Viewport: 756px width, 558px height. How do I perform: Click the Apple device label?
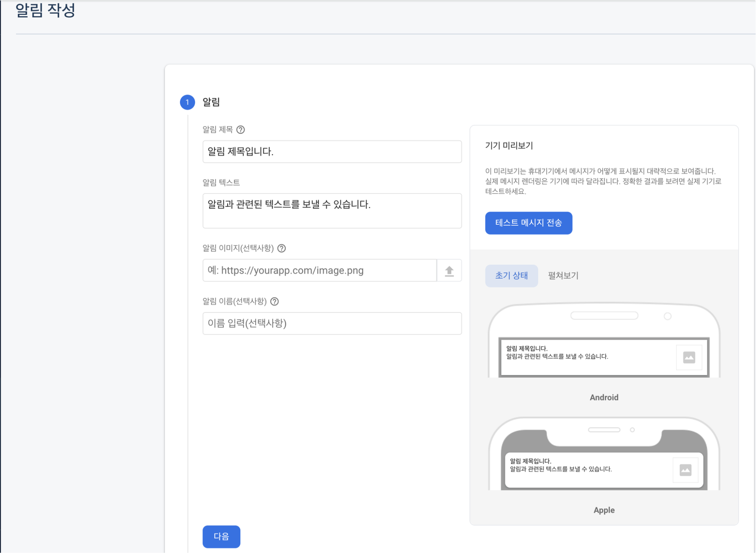(x=604, y=510)
